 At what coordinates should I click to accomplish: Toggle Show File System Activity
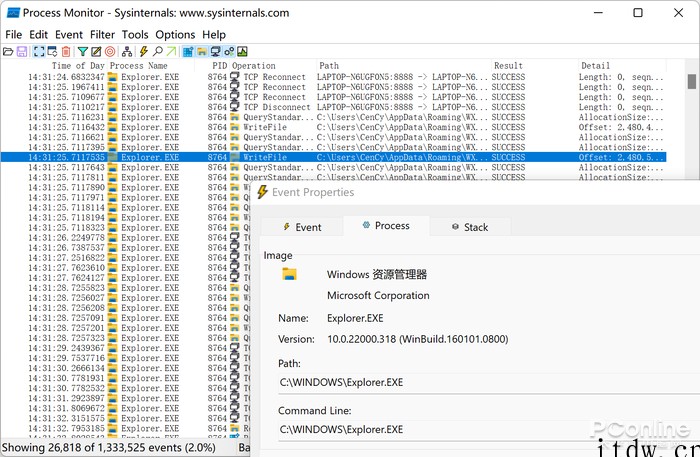202,52
